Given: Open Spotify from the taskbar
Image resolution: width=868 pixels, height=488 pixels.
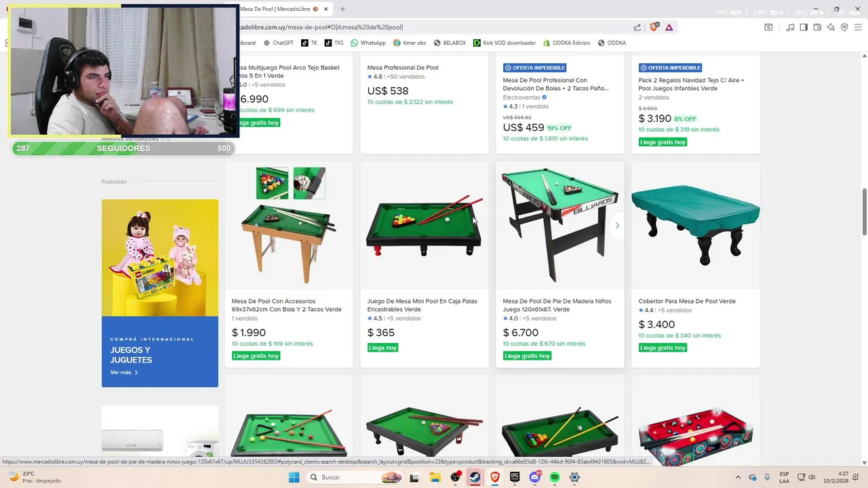Looking at the screenshot, I should click(x=555, y=477).
